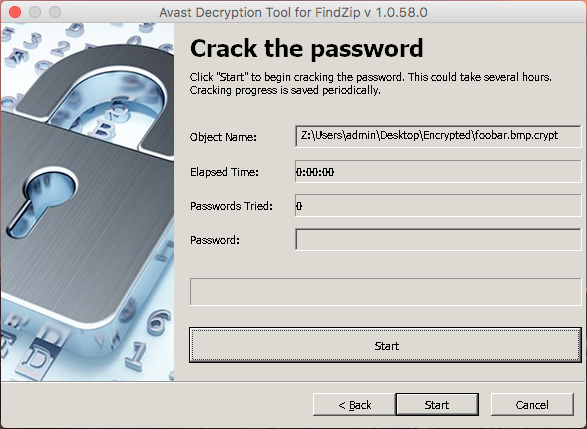Click the empty cracking progress bar
Screen dimensions: 587x429
click(x=385, y=292)
